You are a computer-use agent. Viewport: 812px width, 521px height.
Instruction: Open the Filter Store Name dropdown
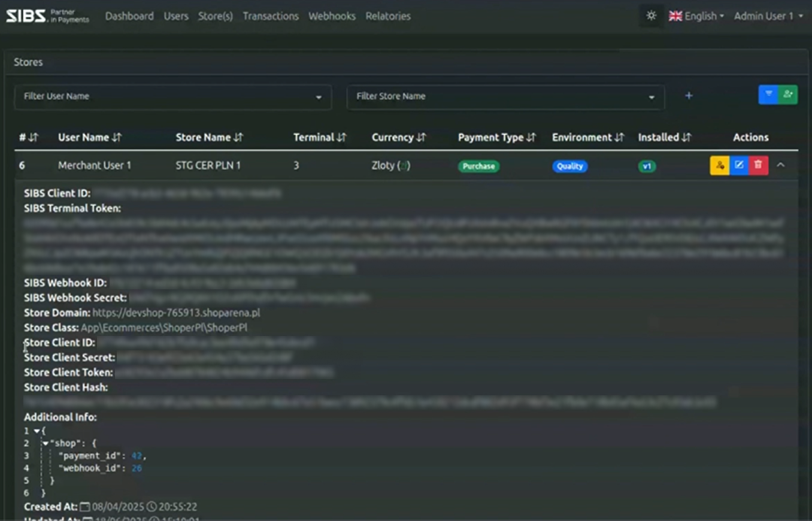pos(505,96)
